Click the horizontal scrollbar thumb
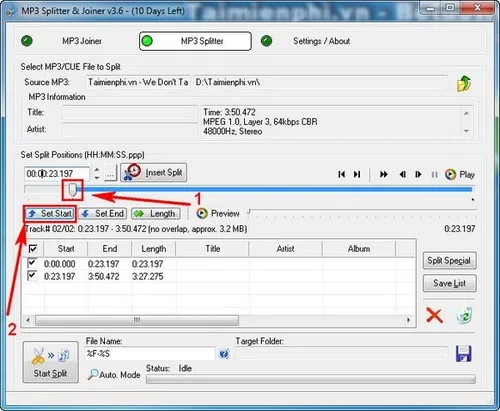Image resolution: width=500 pixels, height=411 pixels. [x=137, y=320]
